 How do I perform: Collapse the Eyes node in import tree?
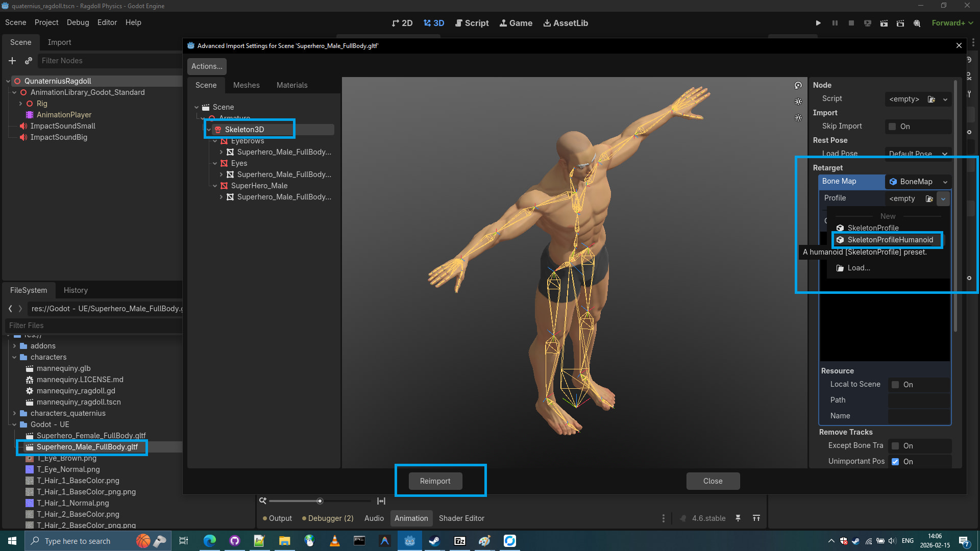point(215,163)
